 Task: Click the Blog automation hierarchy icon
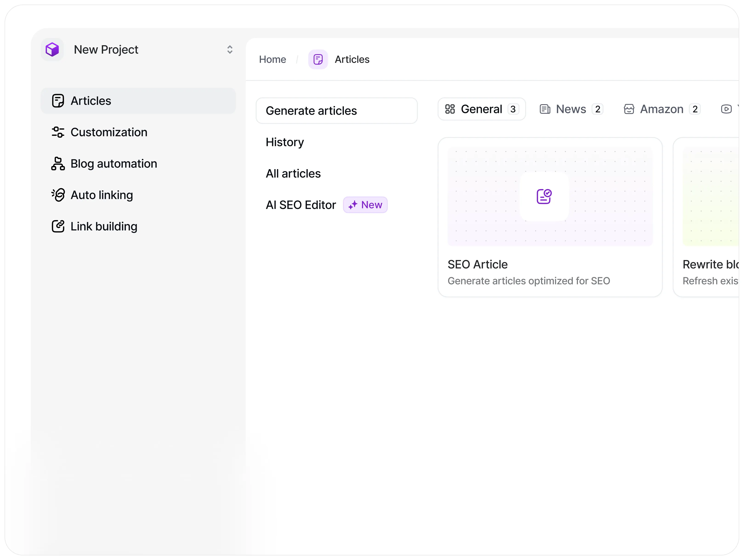(58, 164)
